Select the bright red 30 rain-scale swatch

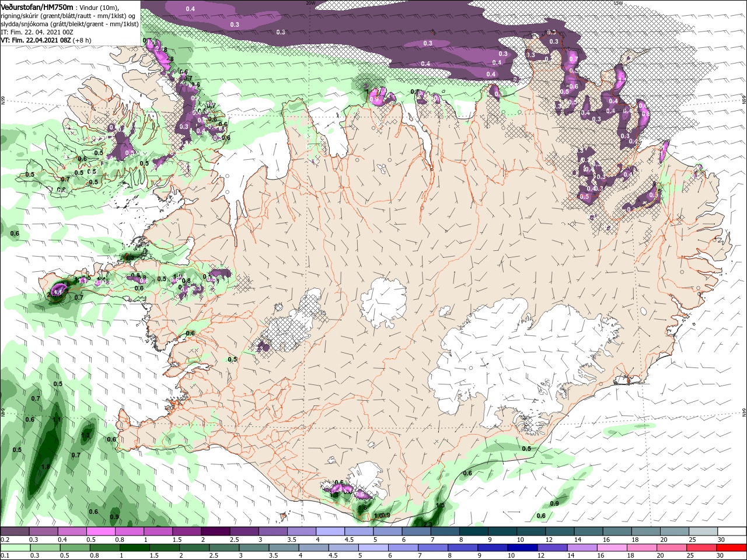[x=732, y=548]
